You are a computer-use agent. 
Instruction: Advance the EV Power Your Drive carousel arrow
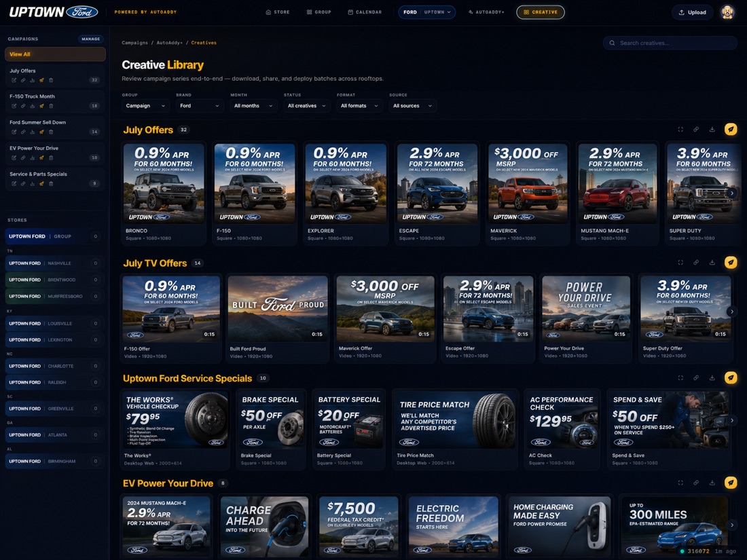(732, 525)
